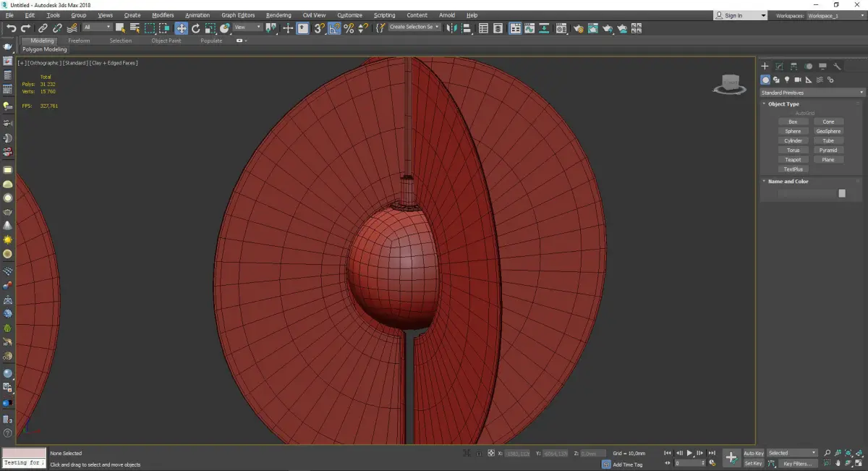Open the Graph Editors menu
The width and height of the screenshot is (868, 471).
[x=238, y=15]
